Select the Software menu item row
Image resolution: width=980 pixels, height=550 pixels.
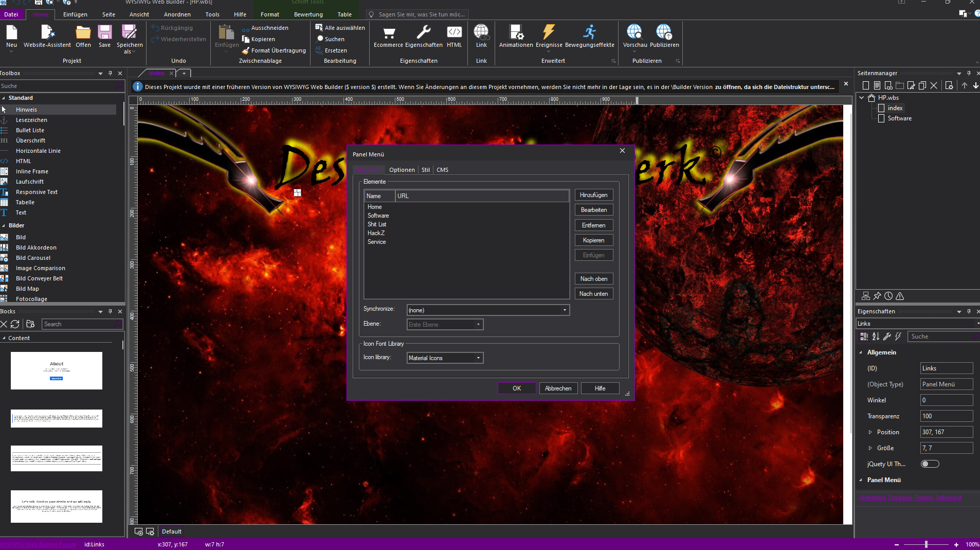pyautogui.click(x=466, y=216)
